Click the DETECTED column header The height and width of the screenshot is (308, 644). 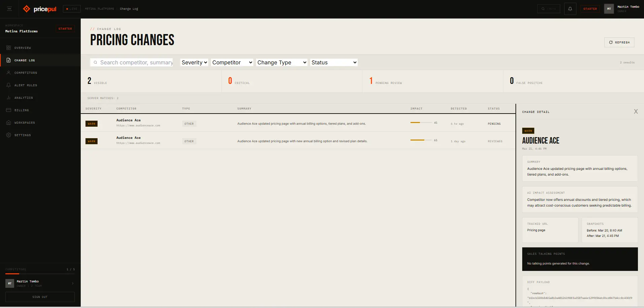[x=459, y=109]
